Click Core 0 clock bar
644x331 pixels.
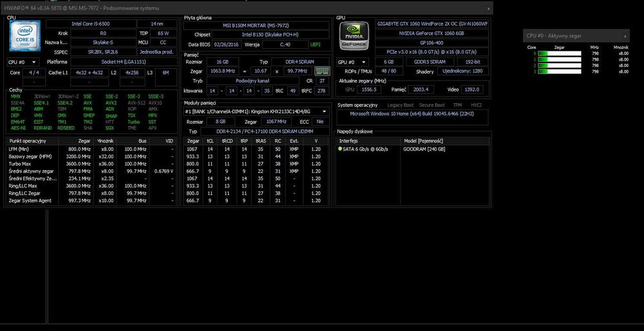(560, 53)
